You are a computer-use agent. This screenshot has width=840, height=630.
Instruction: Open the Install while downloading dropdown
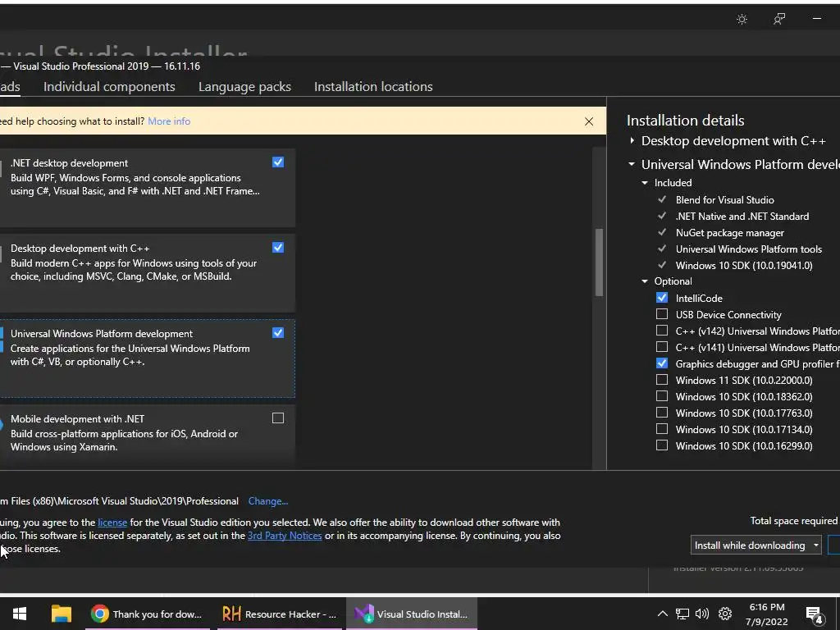[756, 546]
